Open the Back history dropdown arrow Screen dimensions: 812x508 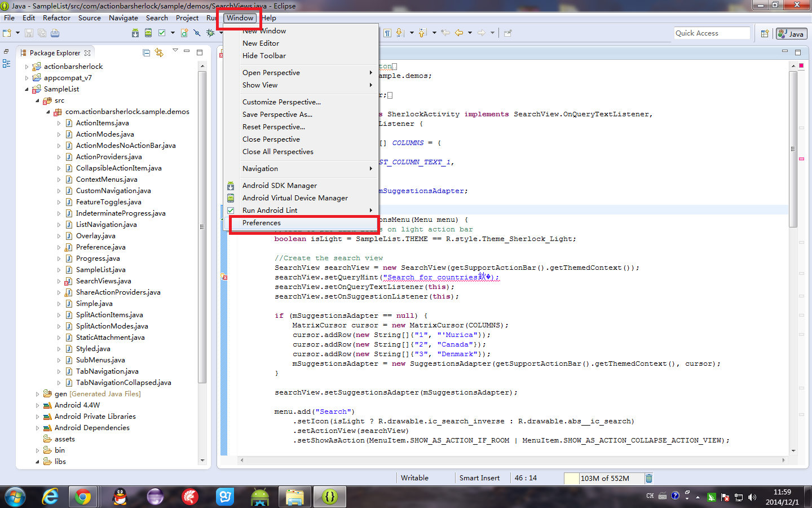pos(470,33)
